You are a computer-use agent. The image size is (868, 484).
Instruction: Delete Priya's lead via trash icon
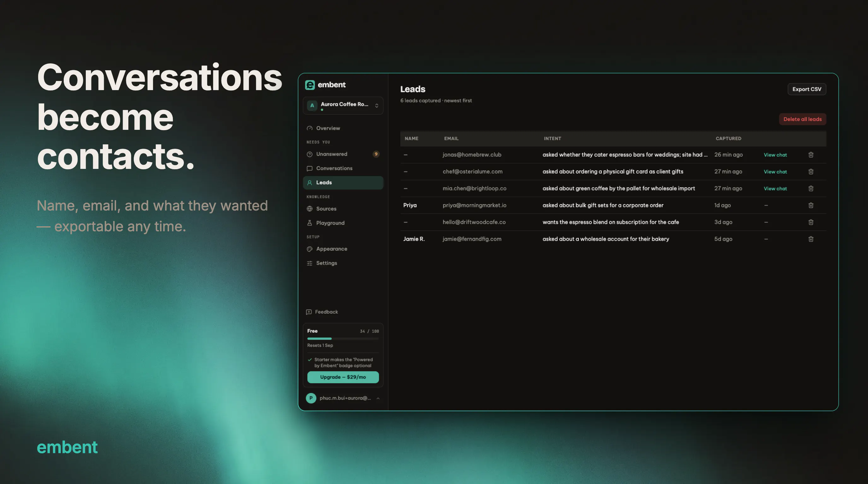[x=811, y=205]
